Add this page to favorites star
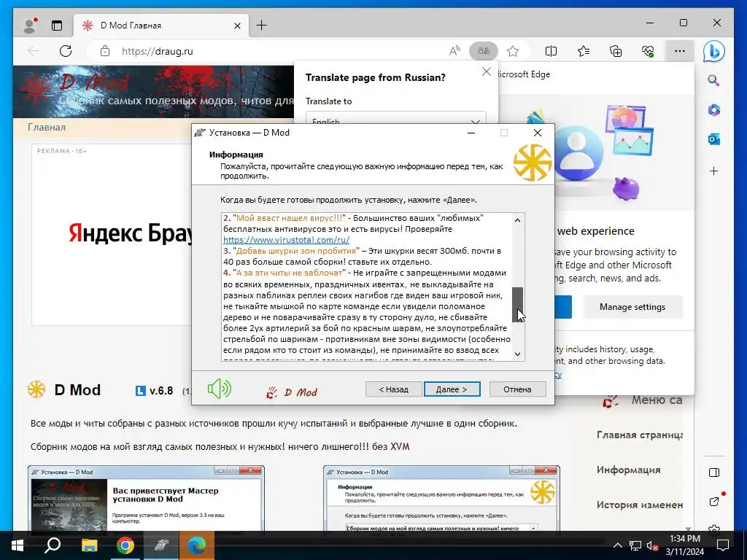The image size is (747, 560). [x=513, y=51]
